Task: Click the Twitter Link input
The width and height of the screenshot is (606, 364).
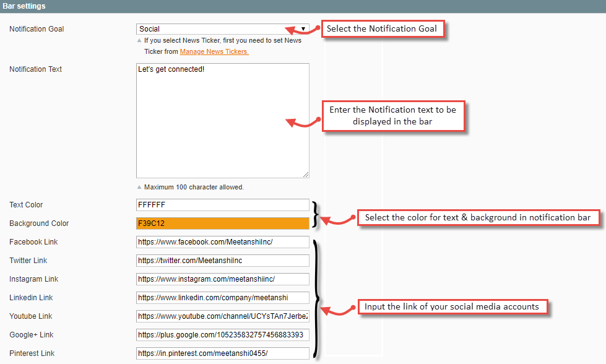Action: point(222,261)
